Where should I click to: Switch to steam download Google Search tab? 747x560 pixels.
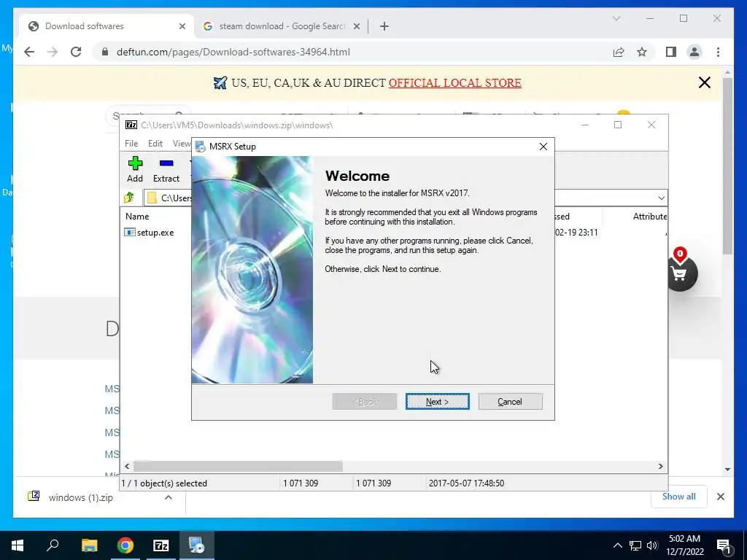tap(281, 26)
